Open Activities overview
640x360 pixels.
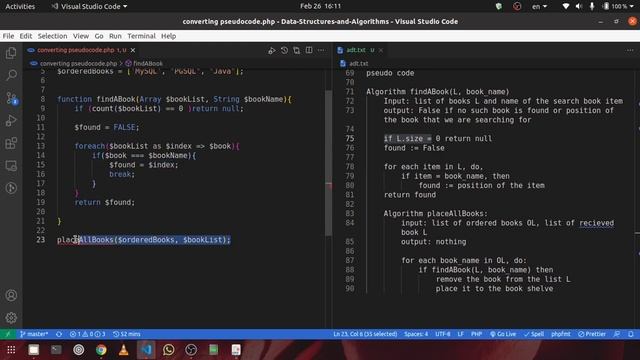20,6
